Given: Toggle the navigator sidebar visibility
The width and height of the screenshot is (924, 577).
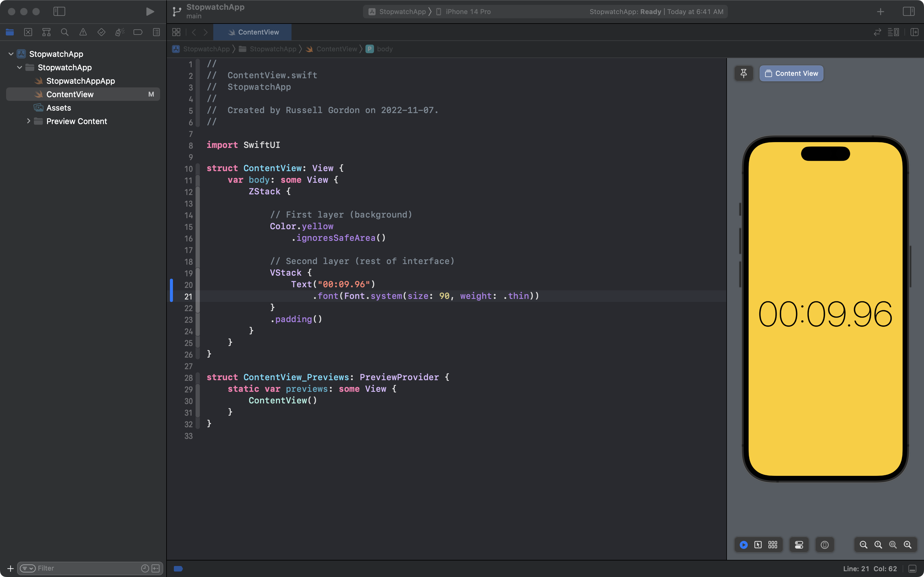Looking at the screenshot, I should pos(59,11).
